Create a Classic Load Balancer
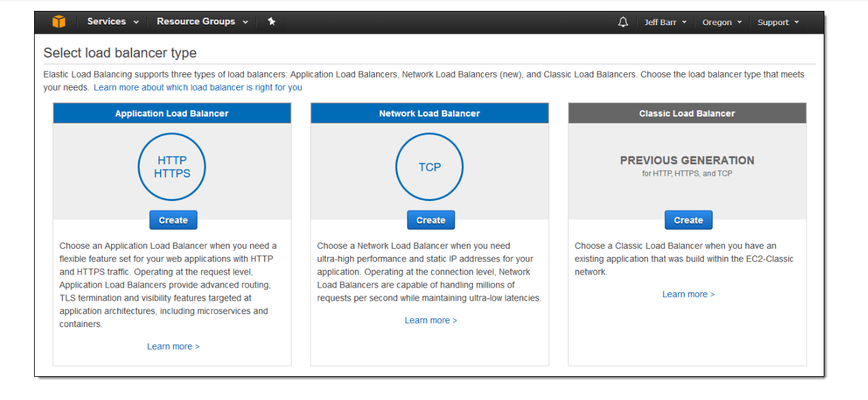This screenshot has height=400, width=868. 688,220
